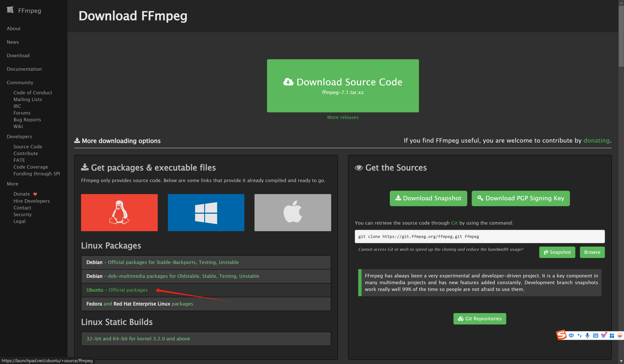The image size is (624, 364).
Task: Toggle Sogou punctuation mode button
Action: 579,335
